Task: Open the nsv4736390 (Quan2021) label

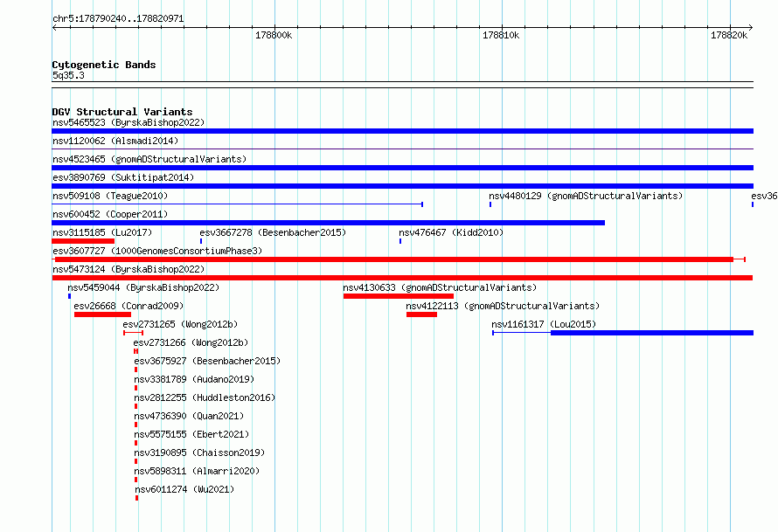Action: (x=189, y=416)
